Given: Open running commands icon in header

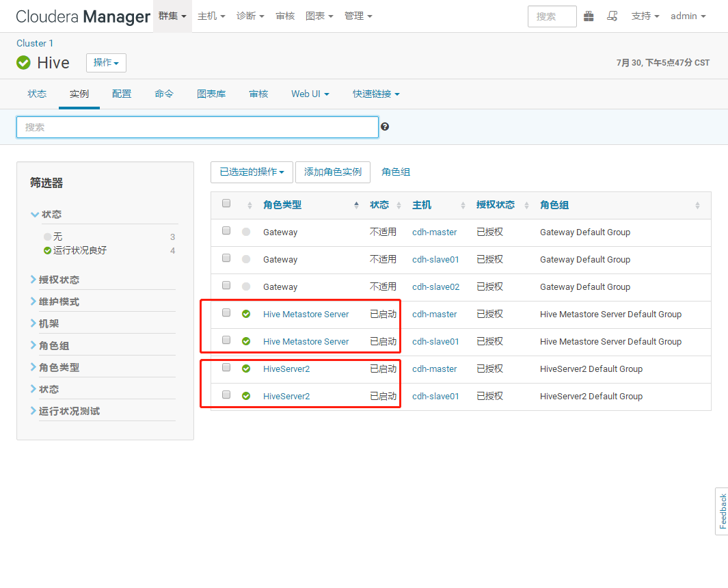Looking at the screenshot, I should (612, 16).
